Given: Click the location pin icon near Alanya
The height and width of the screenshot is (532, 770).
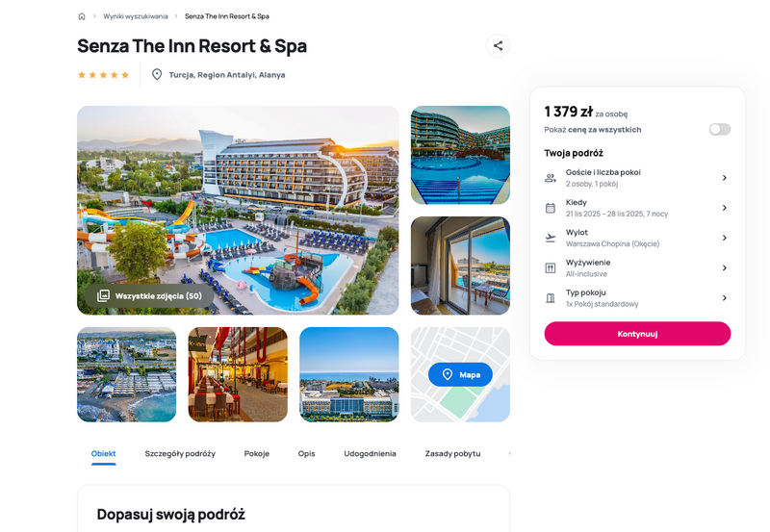Looking at the screenshot, I should tap(157, 75).
